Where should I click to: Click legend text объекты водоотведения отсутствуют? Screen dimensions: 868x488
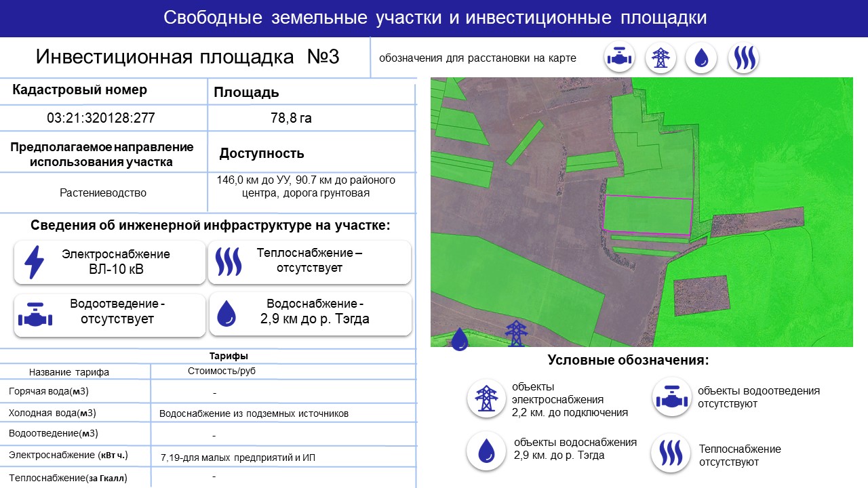[x=759, y=397]
